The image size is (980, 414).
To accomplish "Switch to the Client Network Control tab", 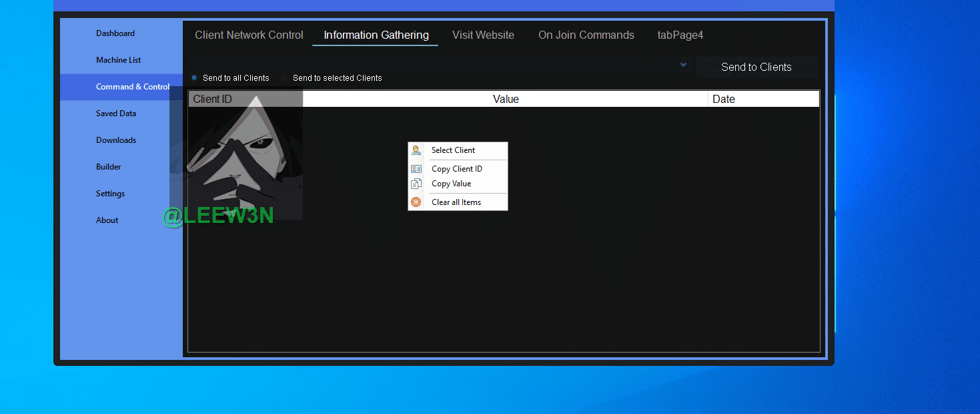I will (x=249, y=35).
